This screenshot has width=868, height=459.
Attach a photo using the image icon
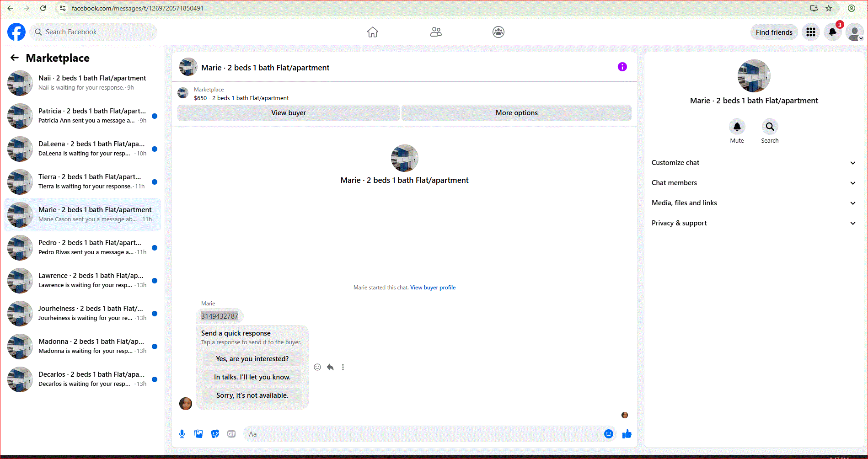pyautogui.click(x=198, y=434)
